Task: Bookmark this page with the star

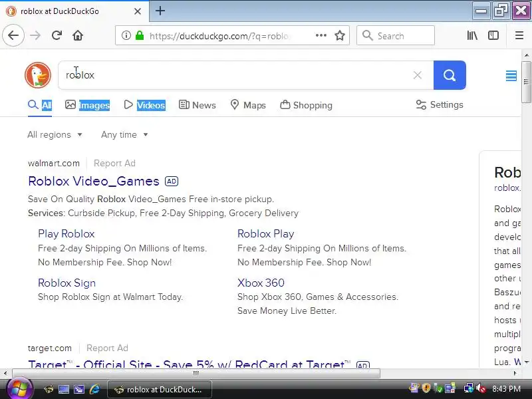Action: (x=340, y=35)
